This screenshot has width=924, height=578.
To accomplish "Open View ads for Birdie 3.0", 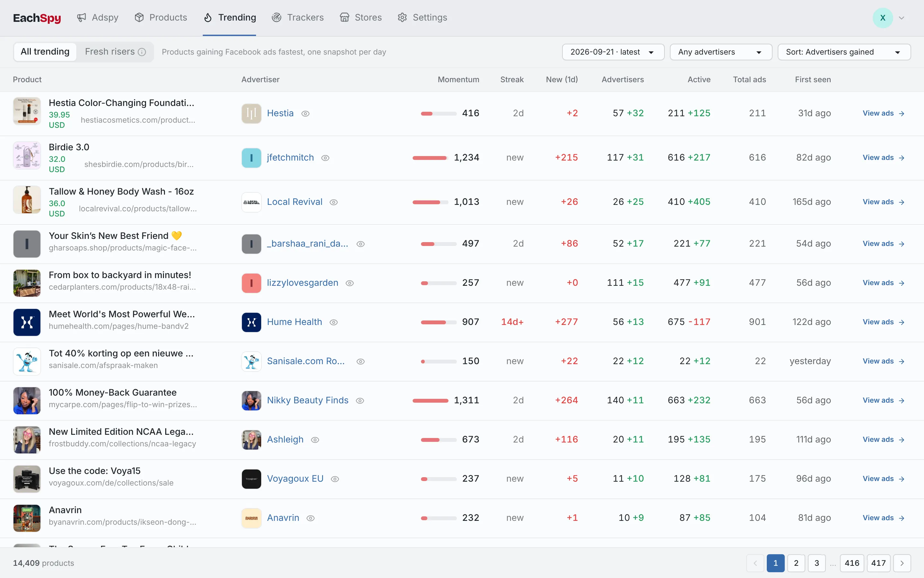I will click(884, 157).
